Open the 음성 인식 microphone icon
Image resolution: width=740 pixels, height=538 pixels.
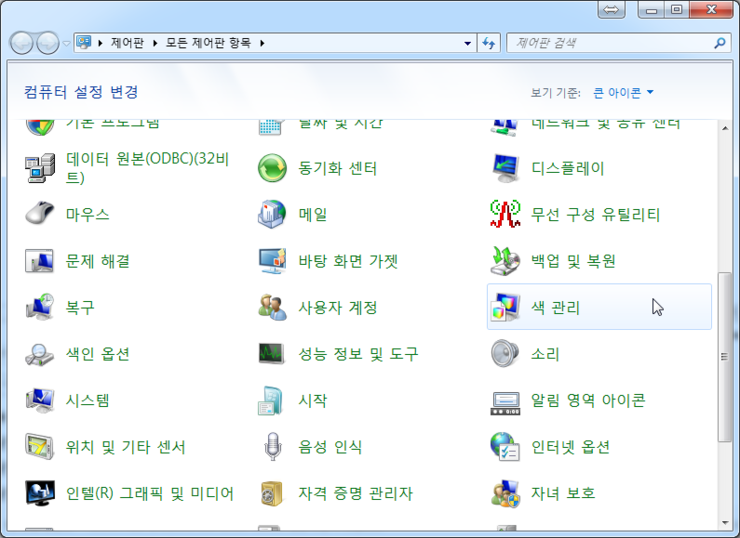click(273, 446)
